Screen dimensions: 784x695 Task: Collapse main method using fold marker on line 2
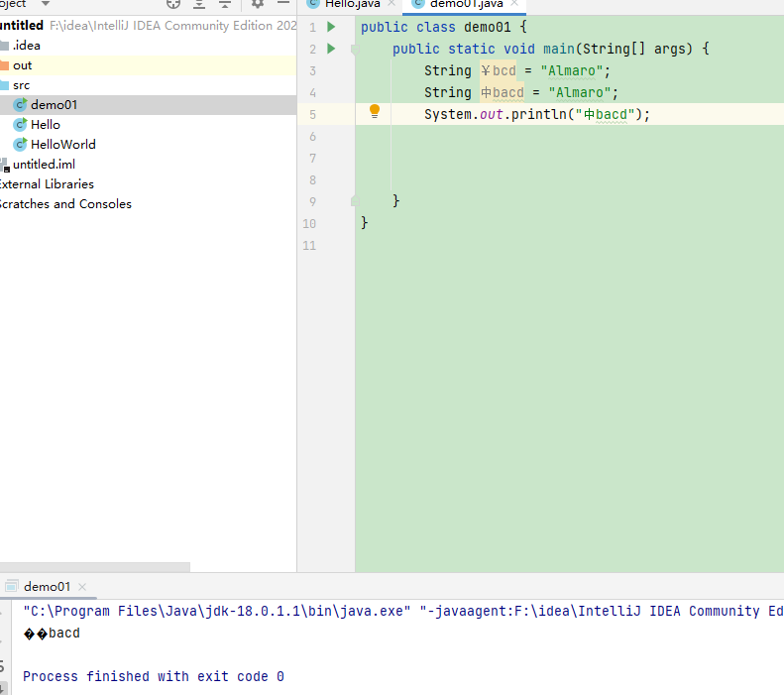(355, 49)
